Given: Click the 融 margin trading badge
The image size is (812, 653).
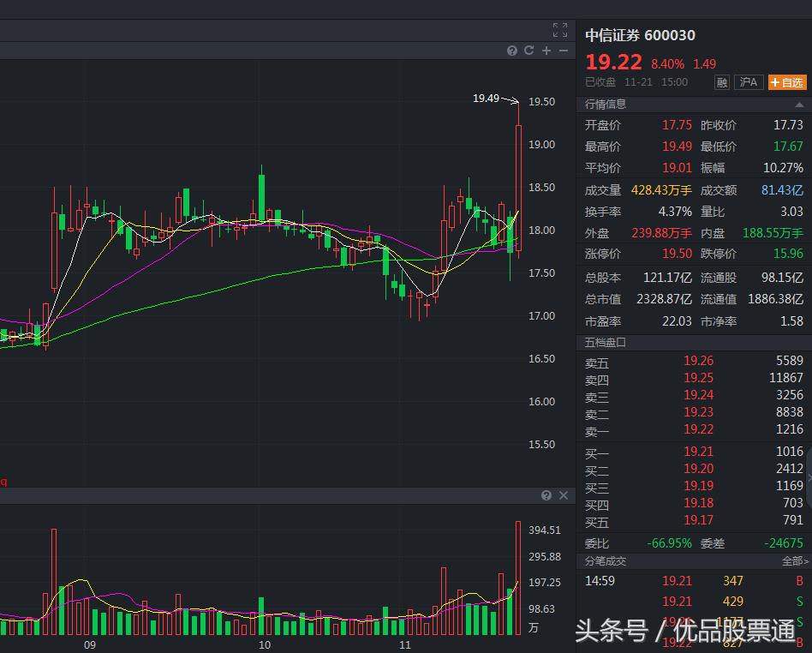Looking at the screenshot, I should point(722,82).
